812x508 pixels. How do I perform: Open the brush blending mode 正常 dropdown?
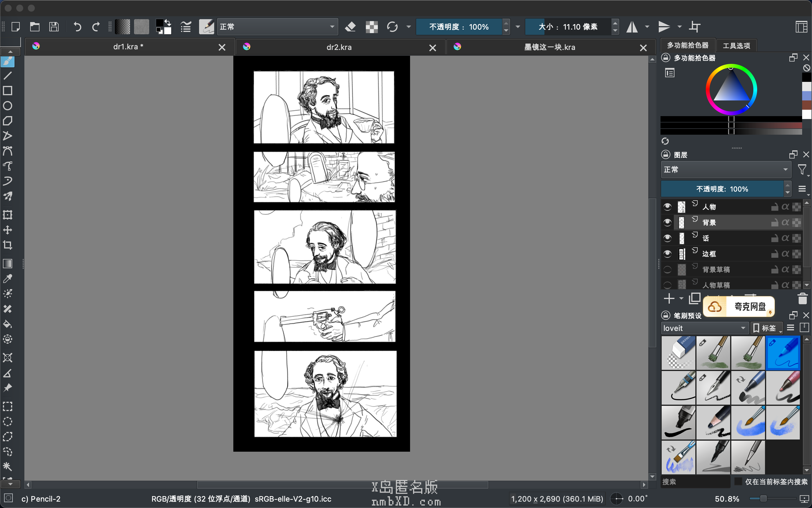pyautogui.click(x=277, y=27)
